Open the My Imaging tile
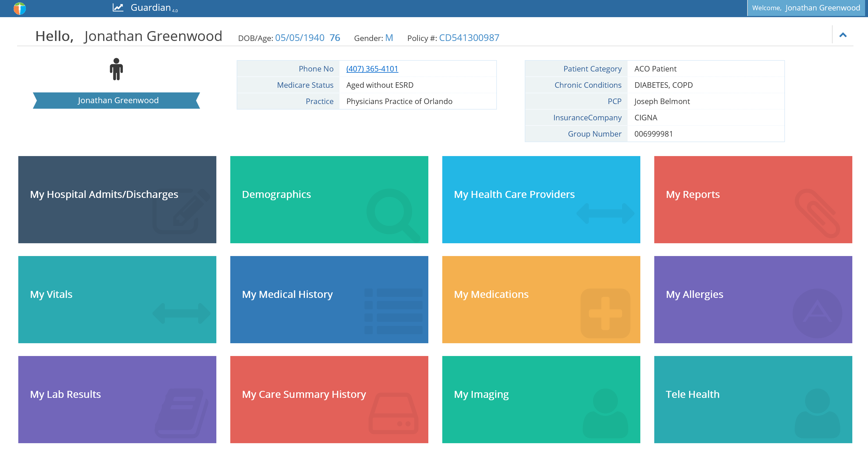Viewport: 868px width, 449px height. (541, 399)
